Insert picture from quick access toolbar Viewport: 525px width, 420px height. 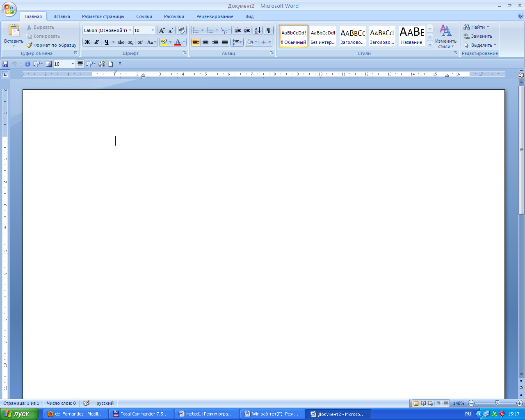coord(49,64)
